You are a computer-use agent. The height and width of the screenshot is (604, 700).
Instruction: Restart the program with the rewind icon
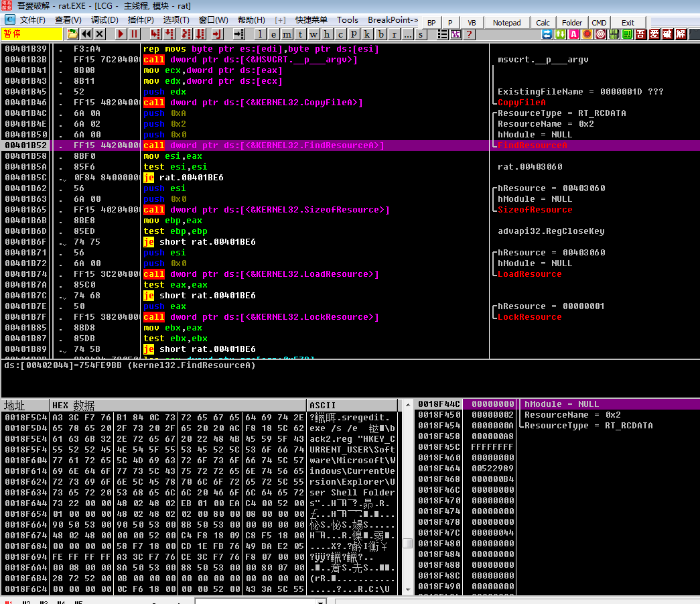(x=86, y=34)
